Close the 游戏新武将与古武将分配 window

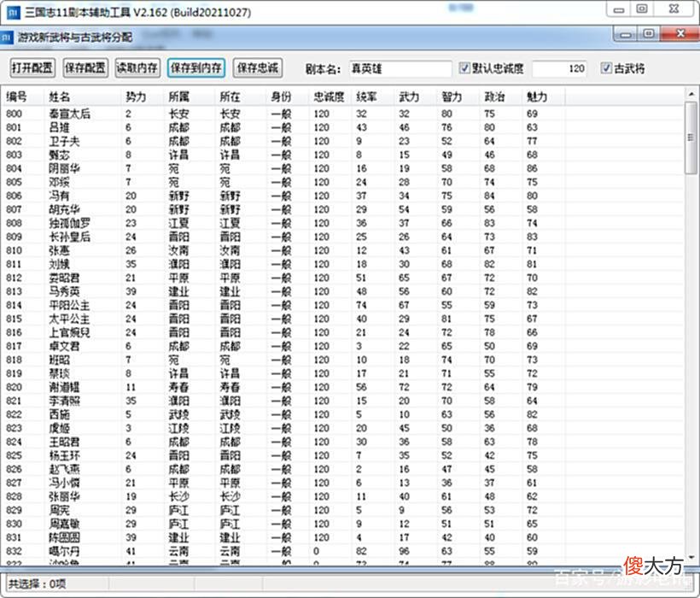pyautogui.click(x=680, y=33)
